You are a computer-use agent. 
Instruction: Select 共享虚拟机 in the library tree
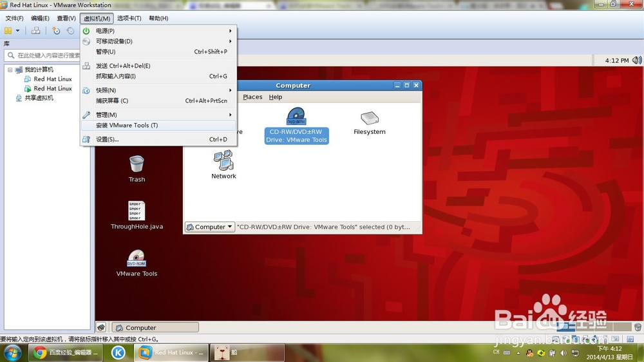(35, 98)
